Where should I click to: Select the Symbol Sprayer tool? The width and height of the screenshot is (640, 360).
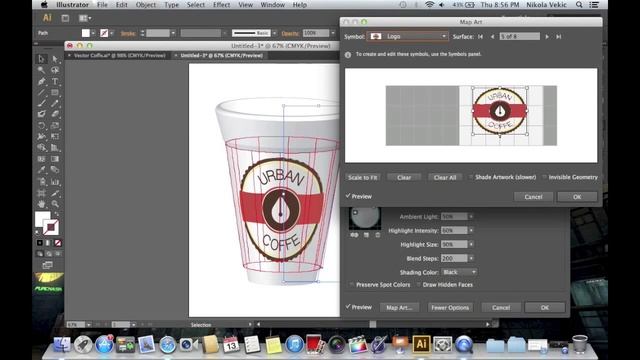pyautogui.click(x=41, y=182)
